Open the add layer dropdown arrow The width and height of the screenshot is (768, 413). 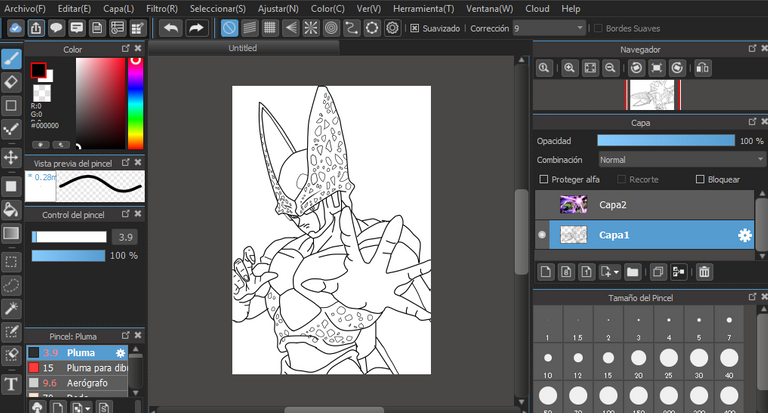(x=616, y=272)
